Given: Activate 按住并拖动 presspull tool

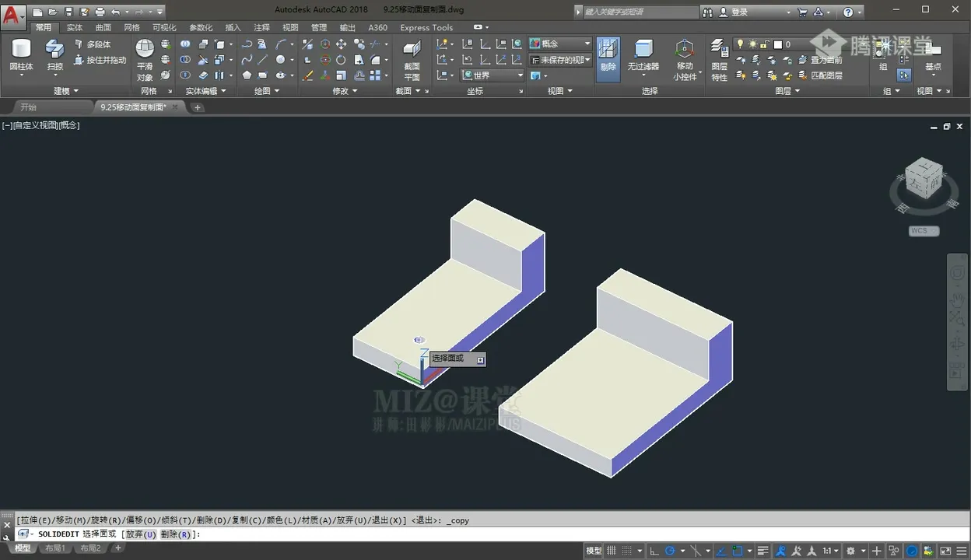Looking at the screenshot, I should click(x=101, y=60).
